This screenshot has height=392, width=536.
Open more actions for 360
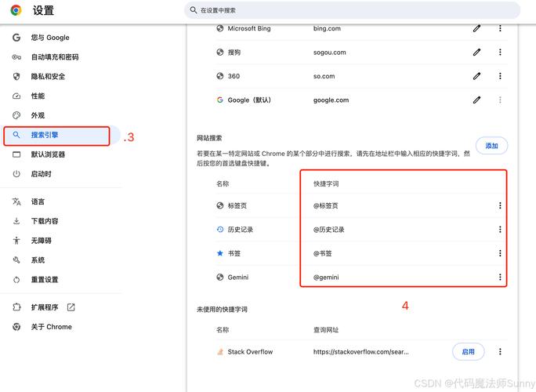coord(500,76)
